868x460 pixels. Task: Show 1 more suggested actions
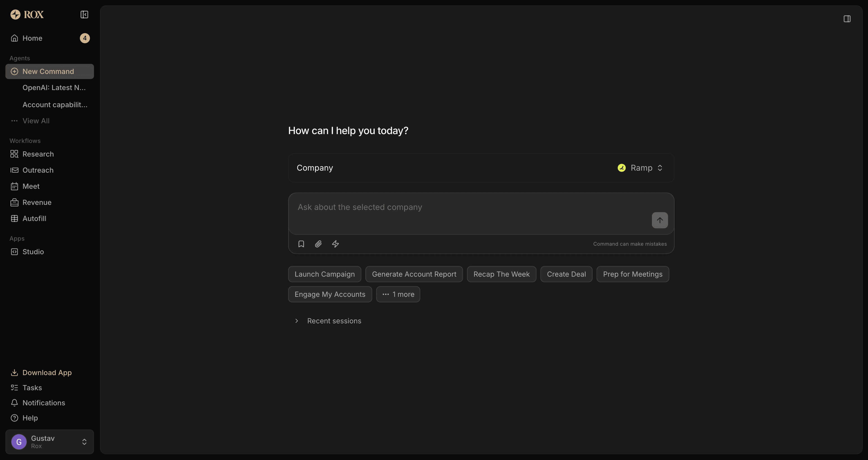[x=398, y=294]
